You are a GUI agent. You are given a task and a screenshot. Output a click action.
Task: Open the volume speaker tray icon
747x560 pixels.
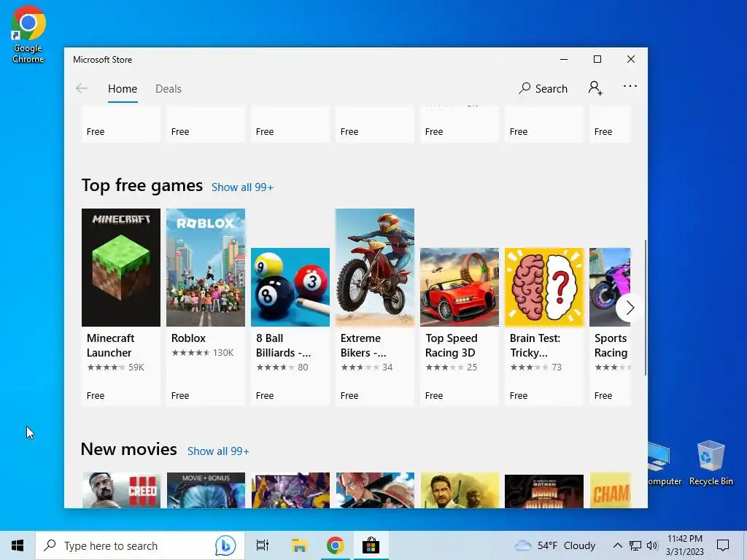(x=652, y=545)
